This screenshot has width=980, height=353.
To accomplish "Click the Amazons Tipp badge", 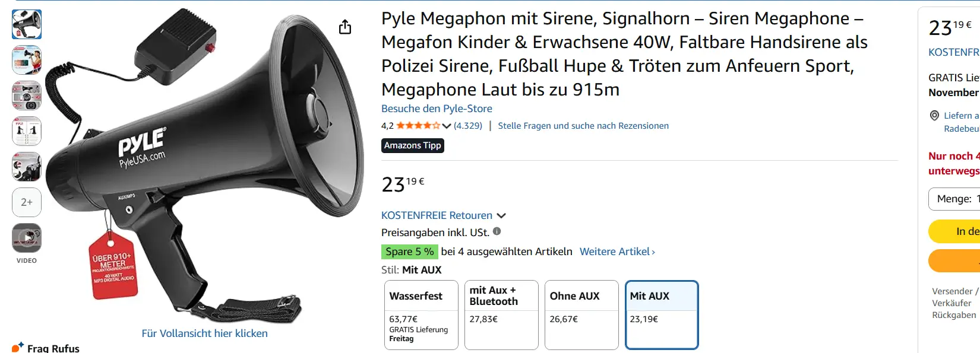I will coord(412,145).
